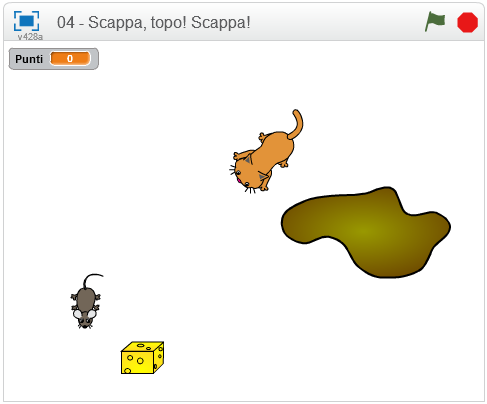This screenshot has height=404, width=487.
Task: Click the v428a version label
Action: (x=30, y=37)
